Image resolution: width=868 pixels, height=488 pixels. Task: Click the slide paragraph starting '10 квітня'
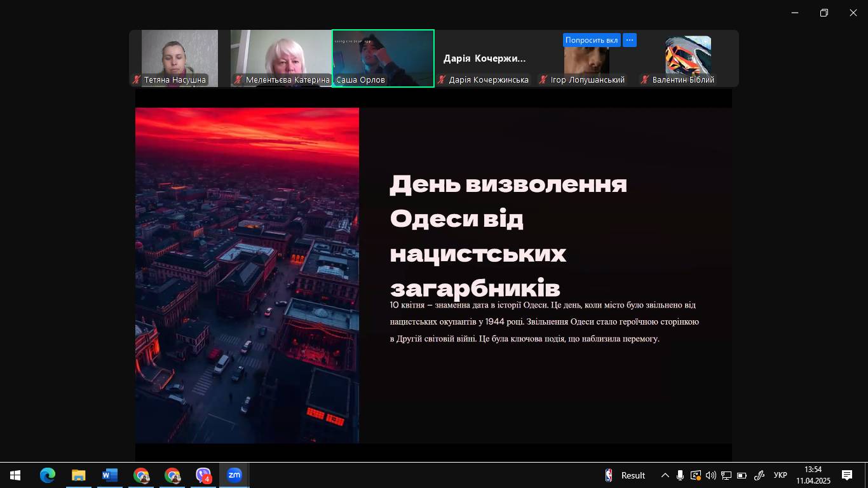[545, 322]
